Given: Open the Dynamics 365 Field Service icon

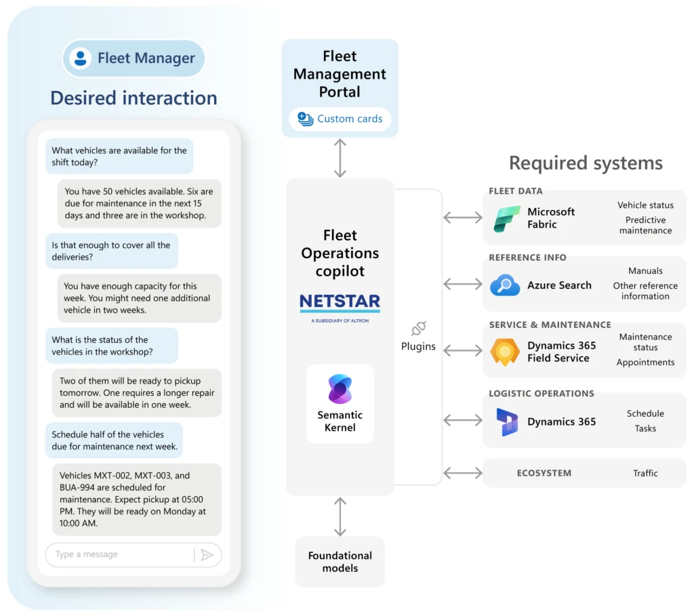Looking at the screenshot, I should tap(504, 352).
